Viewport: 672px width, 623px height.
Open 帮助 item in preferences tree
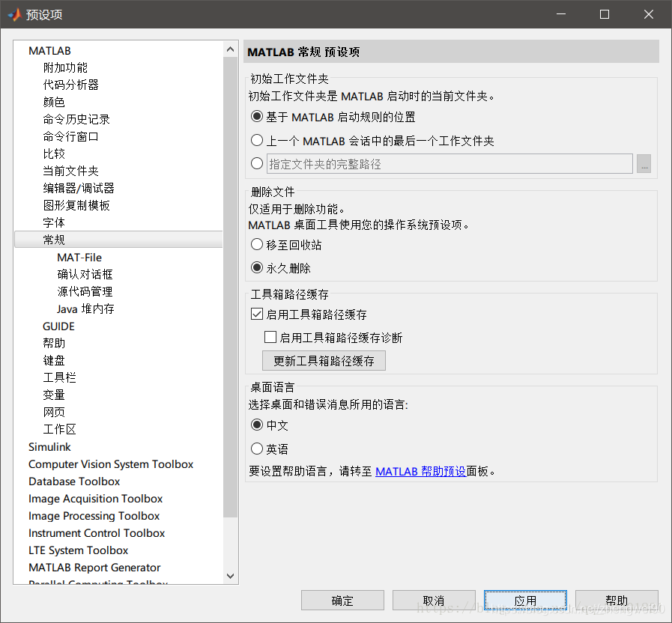click(54, 343)
